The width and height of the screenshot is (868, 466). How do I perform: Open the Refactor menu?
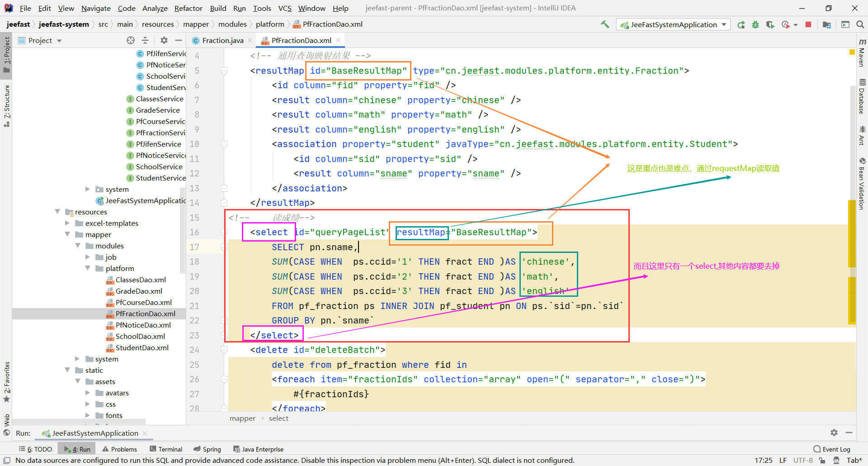189,8
